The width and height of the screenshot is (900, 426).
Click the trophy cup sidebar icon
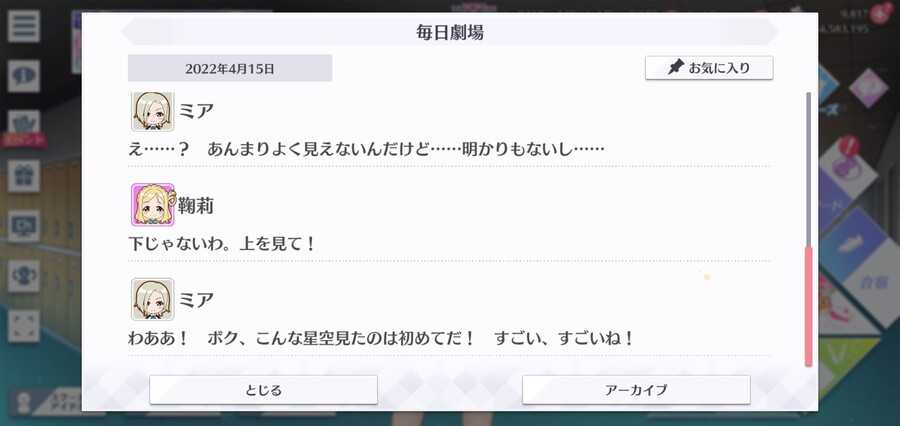(x=24, y=276)
